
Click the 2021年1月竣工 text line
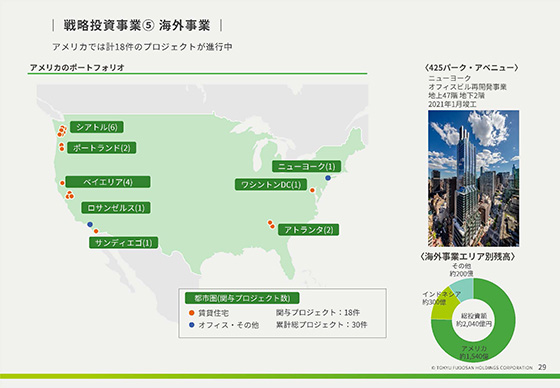pos(452,104)
